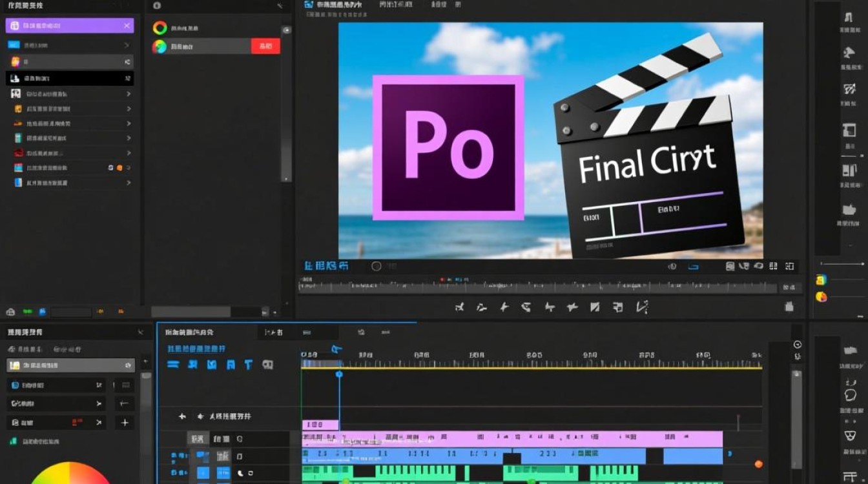Click the last transport icon under the scrubber
Screen dimensions: 868x484
point(641,307)
